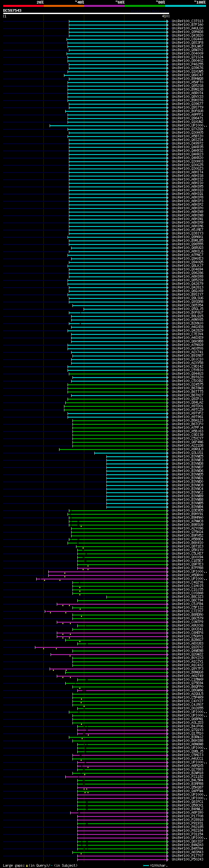Click the UniRef100_P31154 label
Screen dimensions: 209x868
(x=187, y=834)
